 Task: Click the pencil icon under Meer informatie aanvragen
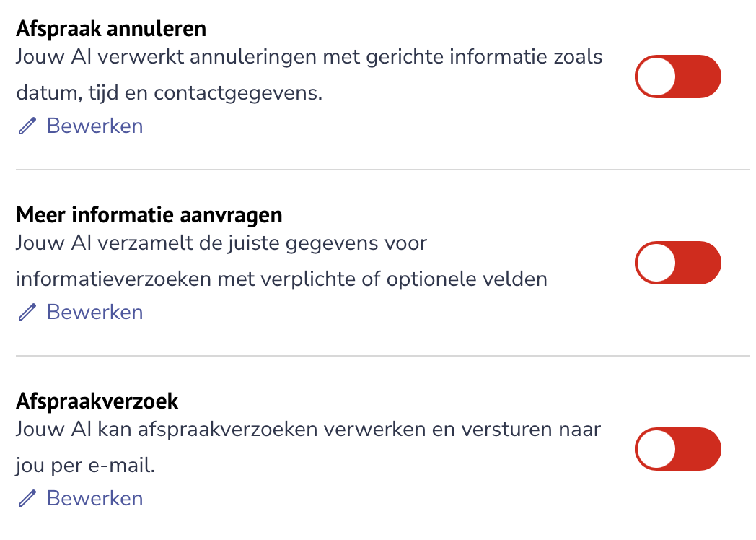[x=27, y=312]
